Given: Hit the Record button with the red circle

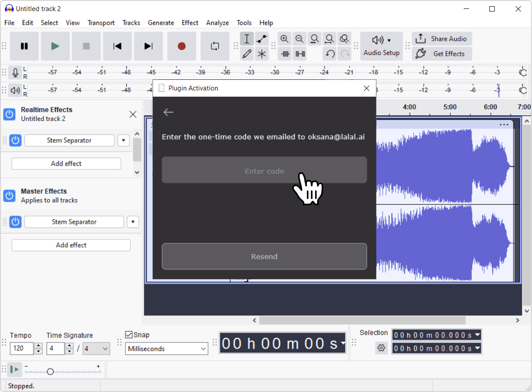Looking at the screenshot, I should pyautogui.click(x=181, y=46).
